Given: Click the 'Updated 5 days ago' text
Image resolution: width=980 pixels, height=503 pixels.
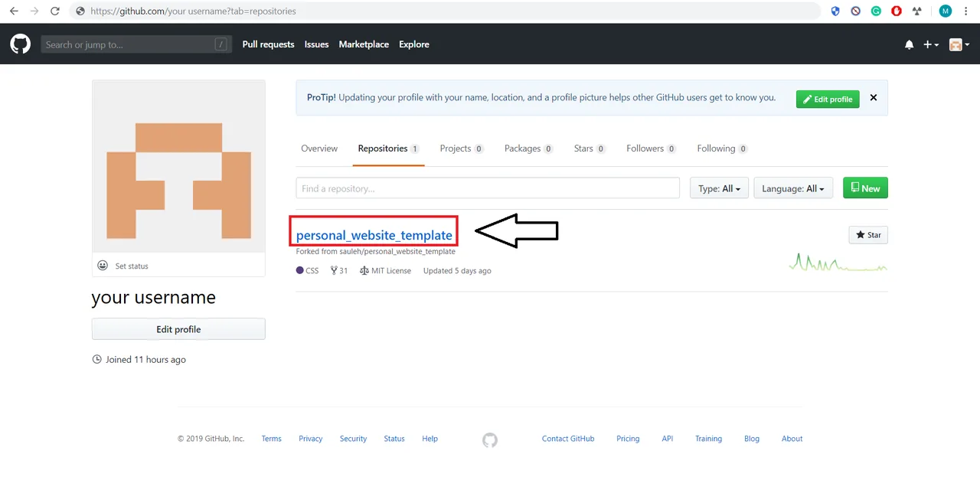Looking at the screenshot, I should click(457, 270).
